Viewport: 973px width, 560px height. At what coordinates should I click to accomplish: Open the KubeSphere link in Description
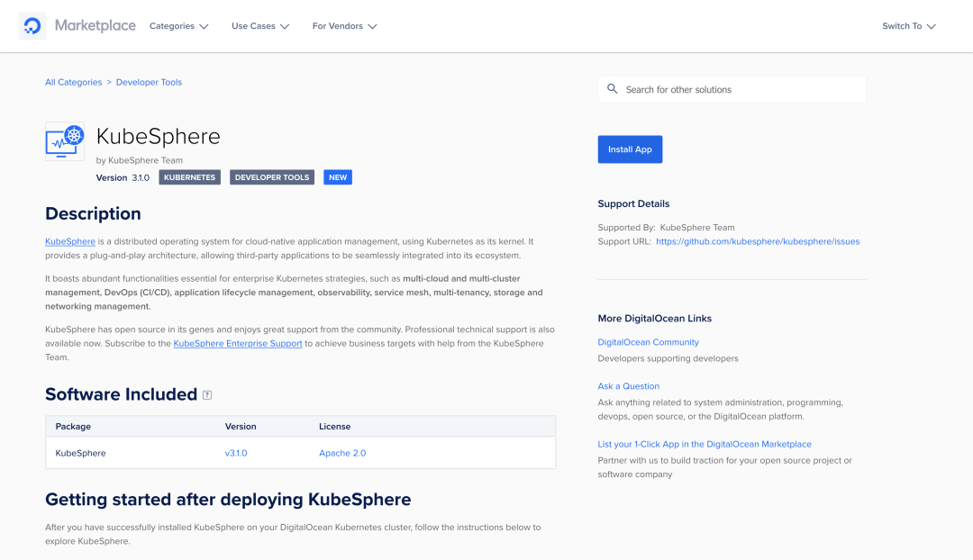coord(70,241)
